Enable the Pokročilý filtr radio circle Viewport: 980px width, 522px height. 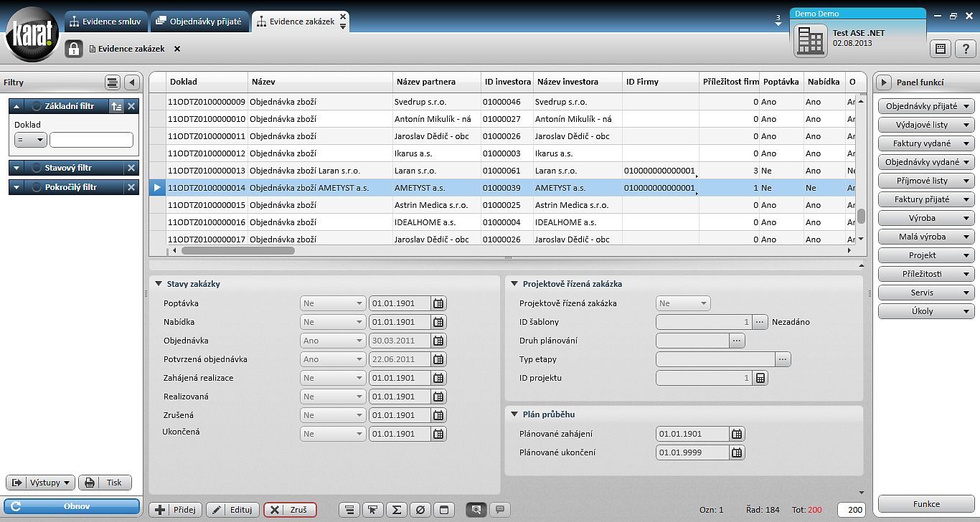(36, 187)
